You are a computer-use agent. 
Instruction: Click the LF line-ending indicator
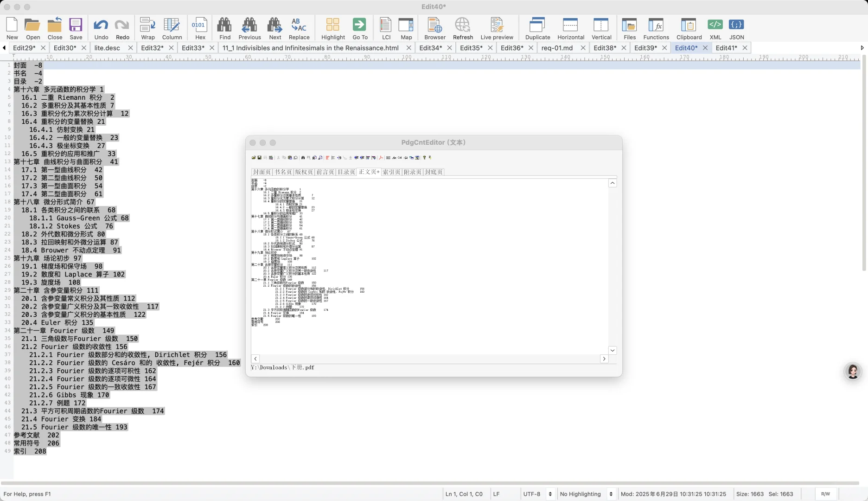496,494
